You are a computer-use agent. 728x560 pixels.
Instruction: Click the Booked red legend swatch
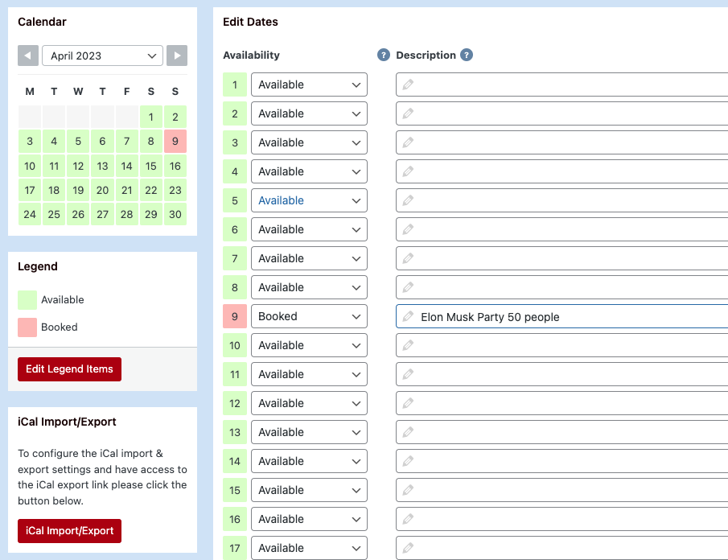tap(27, 327)
